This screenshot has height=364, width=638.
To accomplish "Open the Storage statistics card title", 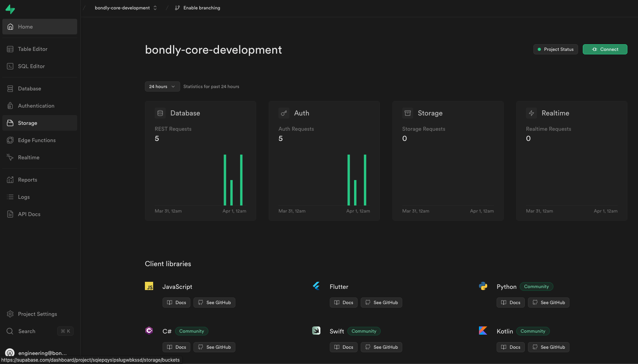I will click(x=430, y=113).
